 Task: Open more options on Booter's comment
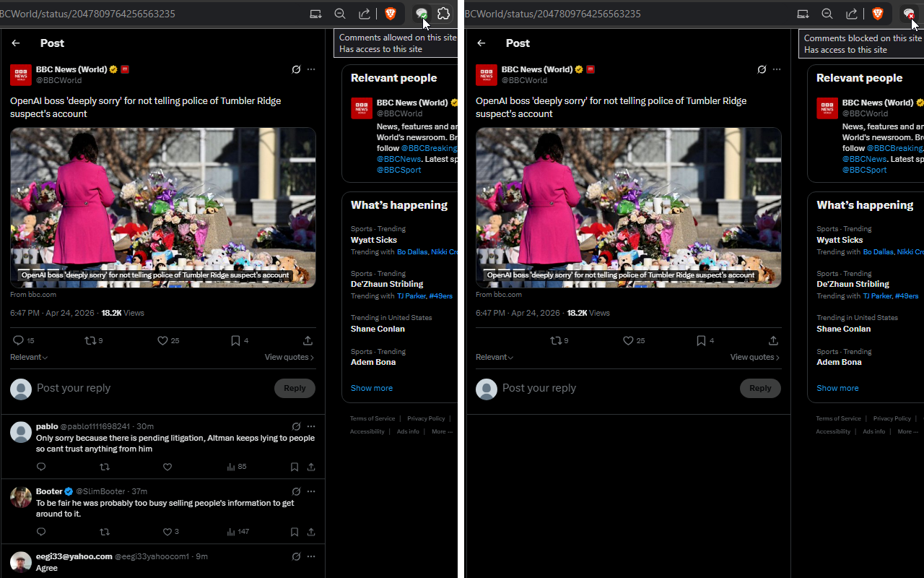(311, 491)
